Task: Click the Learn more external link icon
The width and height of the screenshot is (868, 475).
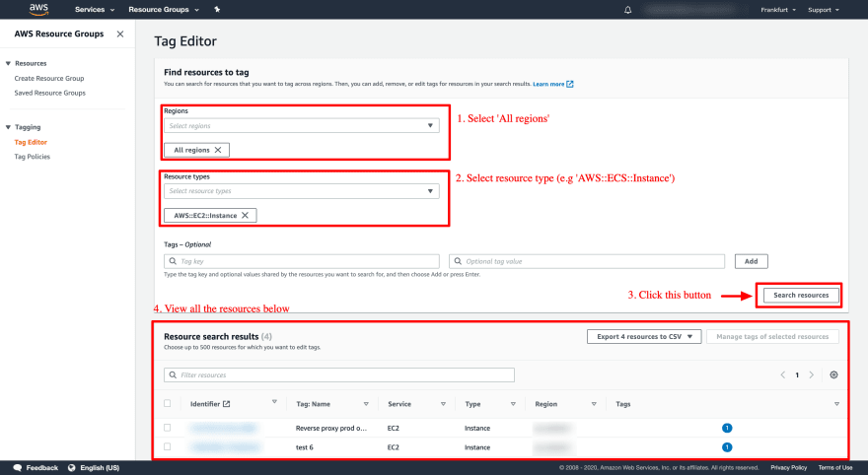Action: pos(570,84)
